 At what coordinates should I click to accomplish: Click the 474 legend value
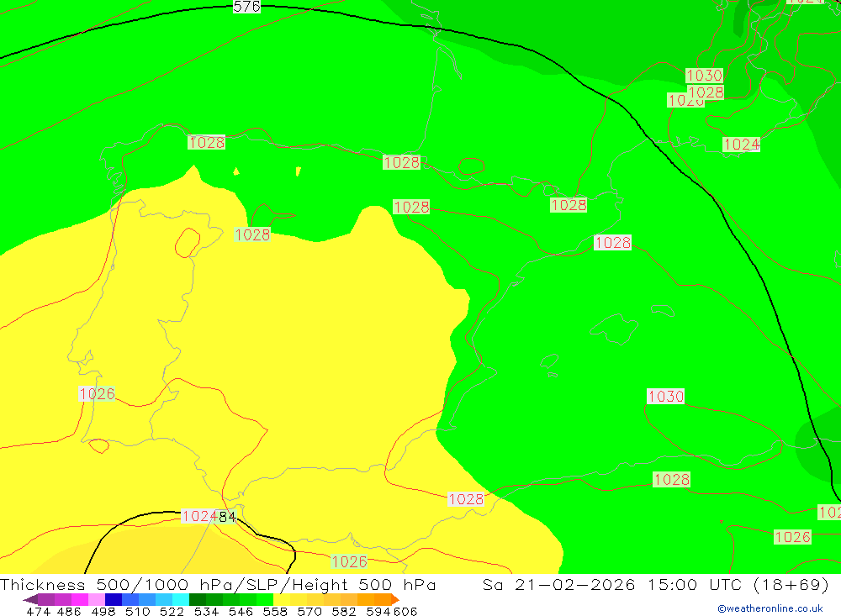click(38, 611)
